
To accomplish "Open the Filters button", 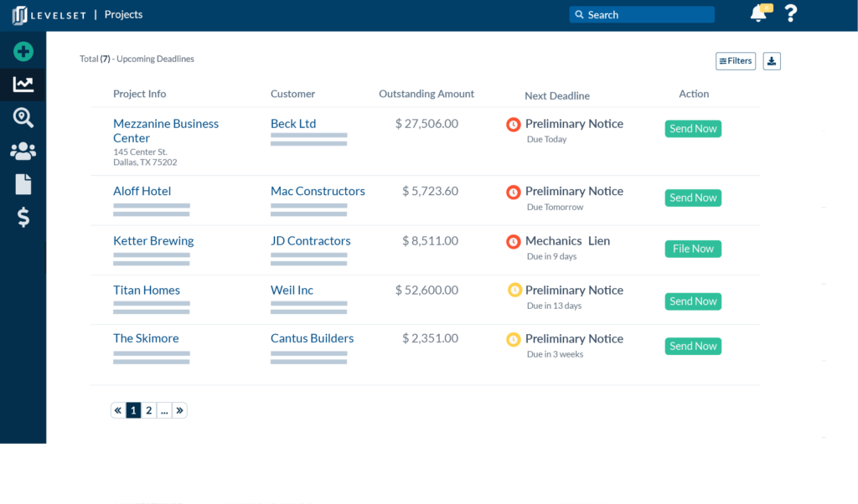I will tap(736, 61).
